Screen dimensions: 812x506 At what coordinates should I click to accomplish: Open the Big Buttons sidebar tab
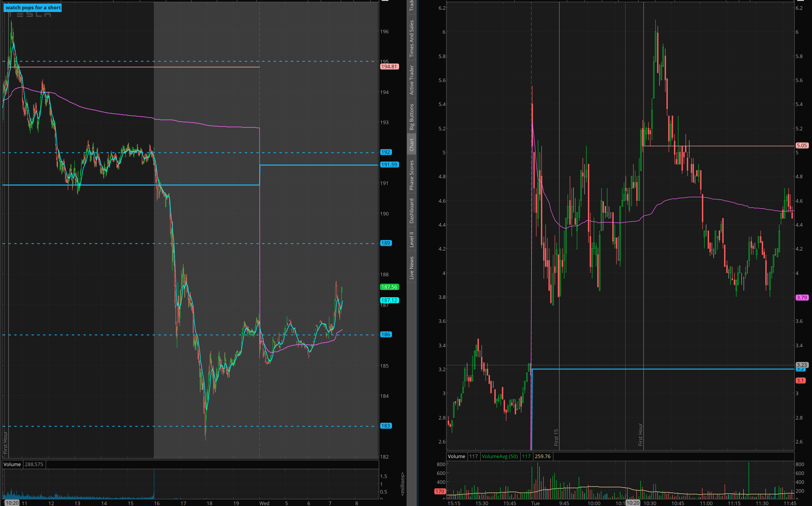coord(412,117)
